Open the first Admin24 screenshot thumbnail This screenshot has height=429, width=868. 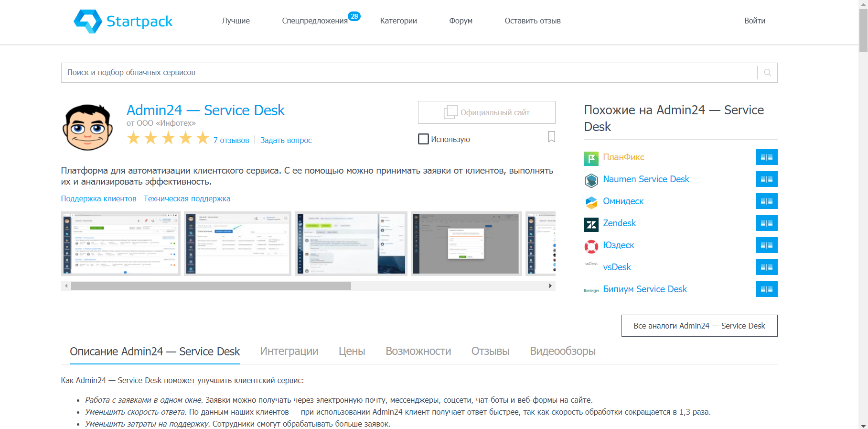click(x=121, y=244)
